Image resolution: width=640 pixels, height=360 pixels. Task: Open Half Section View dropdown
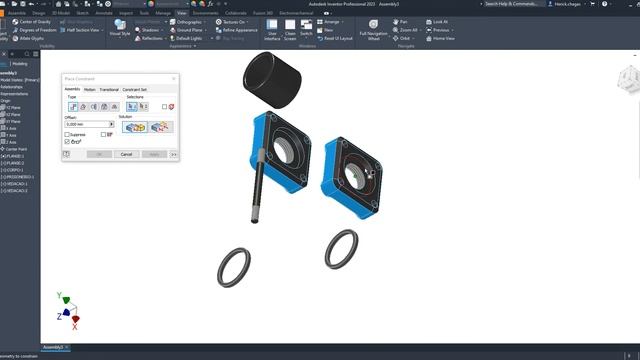point(102,30)
